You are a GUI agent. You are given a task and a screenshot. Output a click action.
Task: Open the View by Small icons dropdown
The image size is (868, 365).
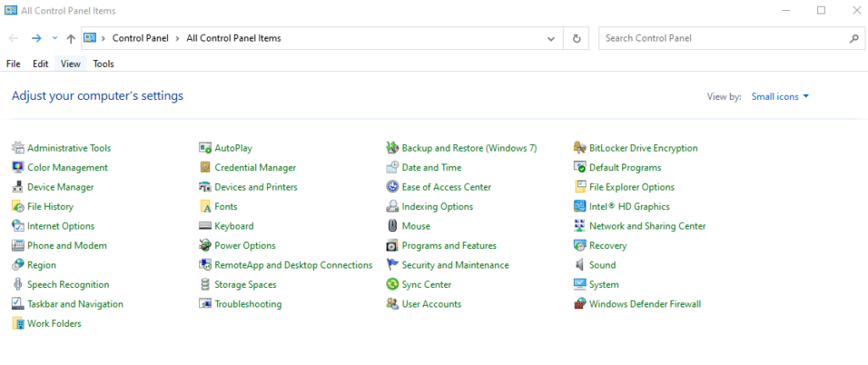(x=780, y=97)
